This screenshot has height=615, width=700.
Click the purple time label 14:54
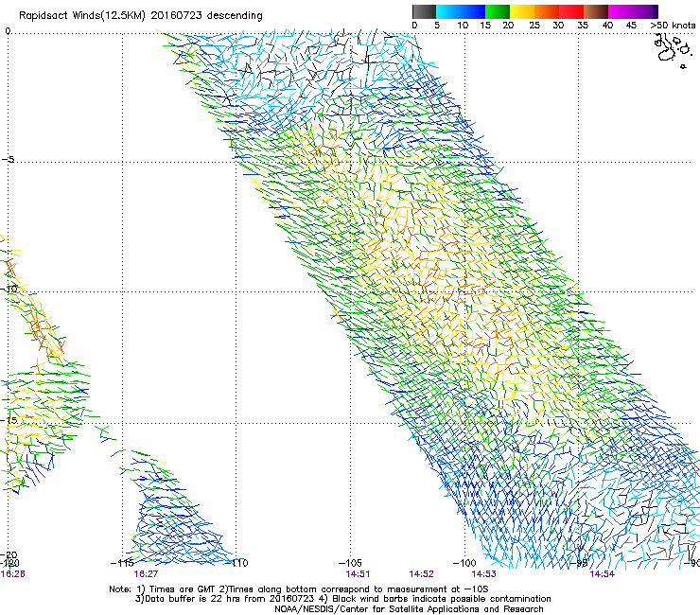click(x=603, y=574)
